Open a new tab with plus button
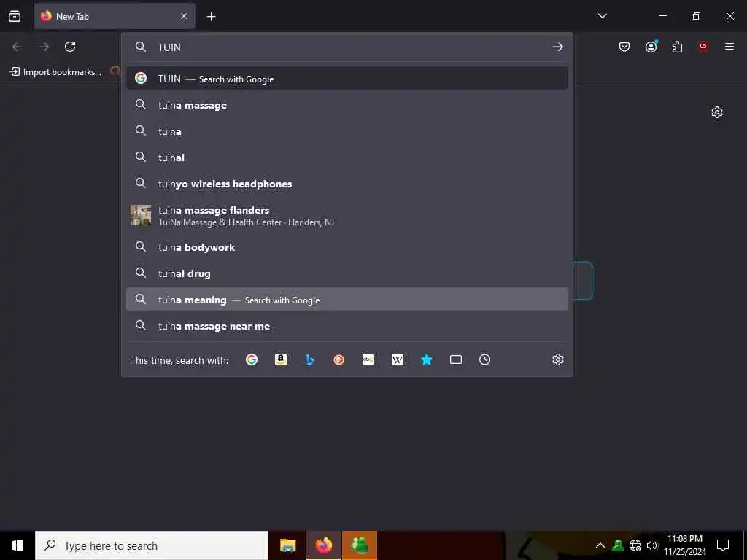The height and width of the screenshot is (560, 747). (x=211, y=17)
